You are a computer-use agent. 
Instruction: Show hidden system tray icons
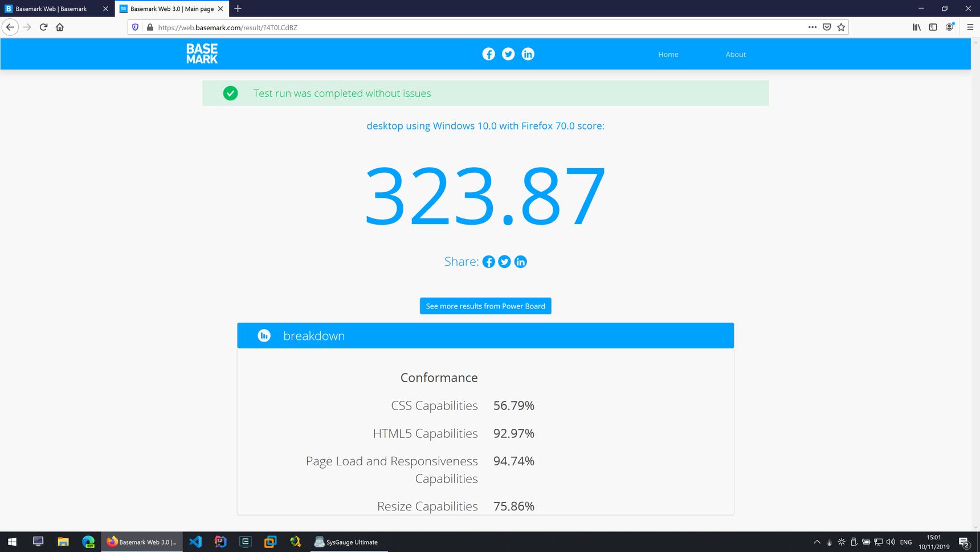click(x=817, y=542)
